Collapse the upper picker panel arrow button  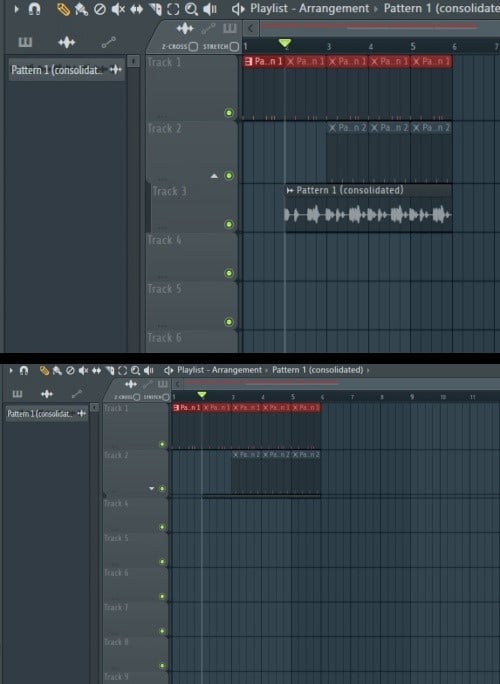click(134, 61)
